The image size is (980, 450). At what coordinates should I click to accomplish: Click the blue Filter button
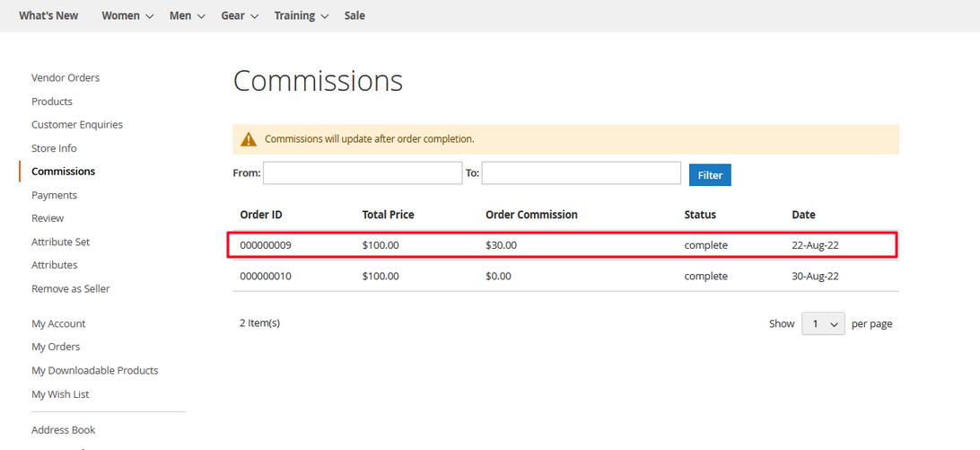710,175
